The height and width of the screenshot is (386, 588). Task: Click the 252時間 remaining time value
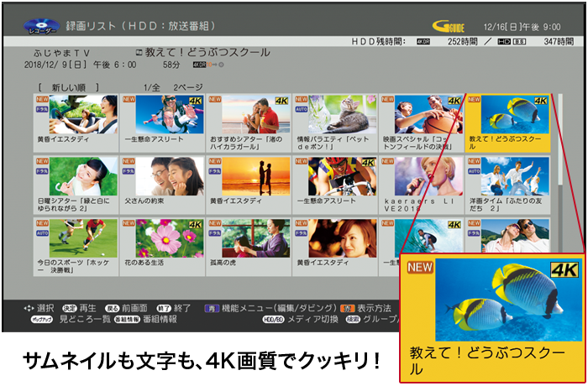pyautogui.click(x=462, y=42)
